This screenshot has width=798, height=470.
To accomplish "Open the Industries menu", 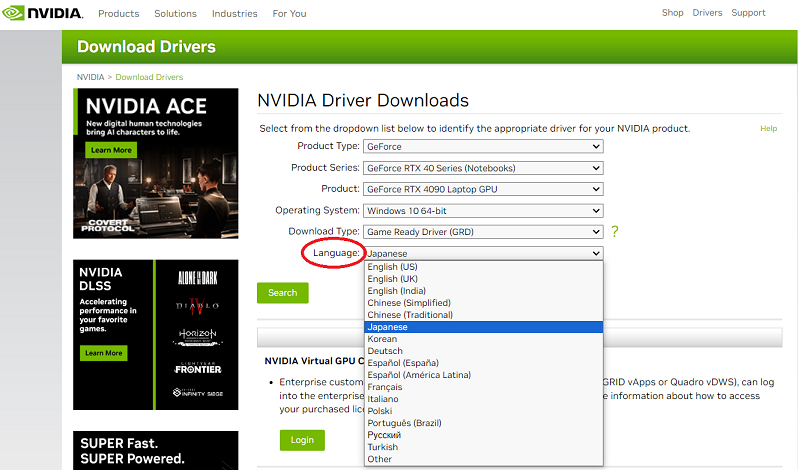I will (x=235, y=14).
